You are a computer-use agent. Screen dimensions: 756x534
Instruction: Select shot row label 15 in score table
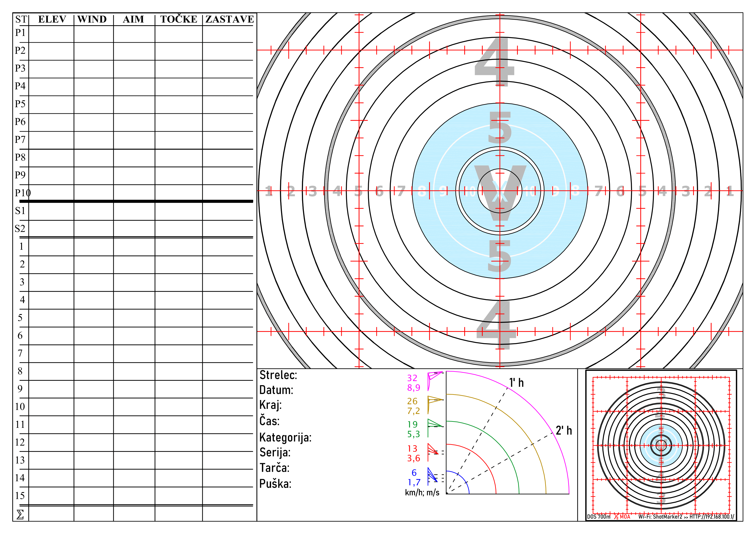coord(20,495)
